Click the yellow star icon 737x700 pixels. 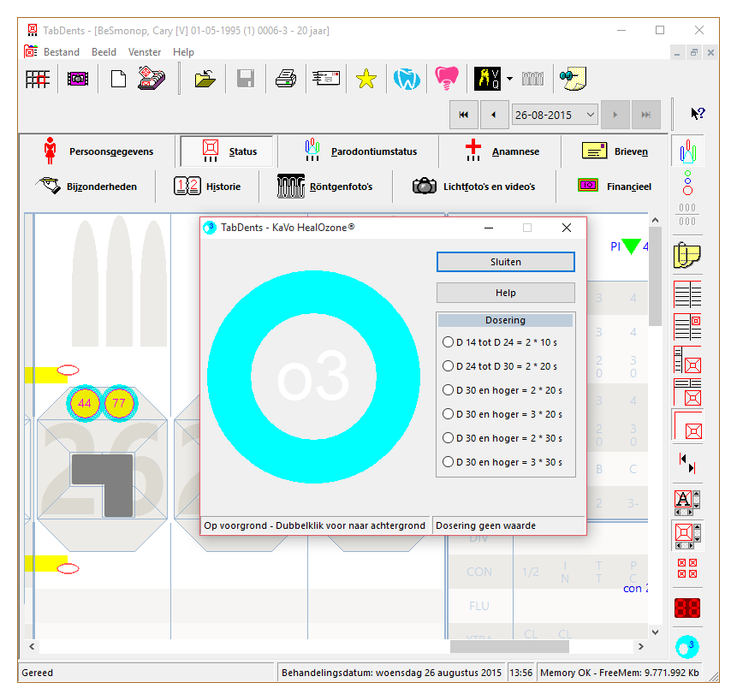pyautogui.click(x=366, y=79)
